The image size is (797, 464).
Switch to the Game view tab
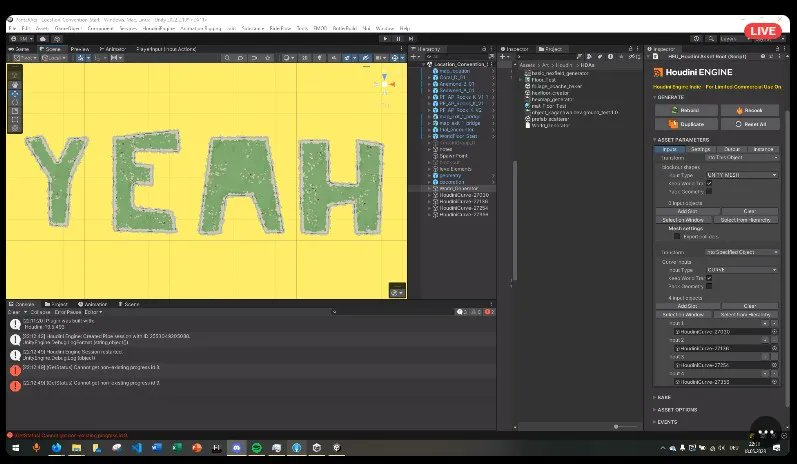point(19,49)
